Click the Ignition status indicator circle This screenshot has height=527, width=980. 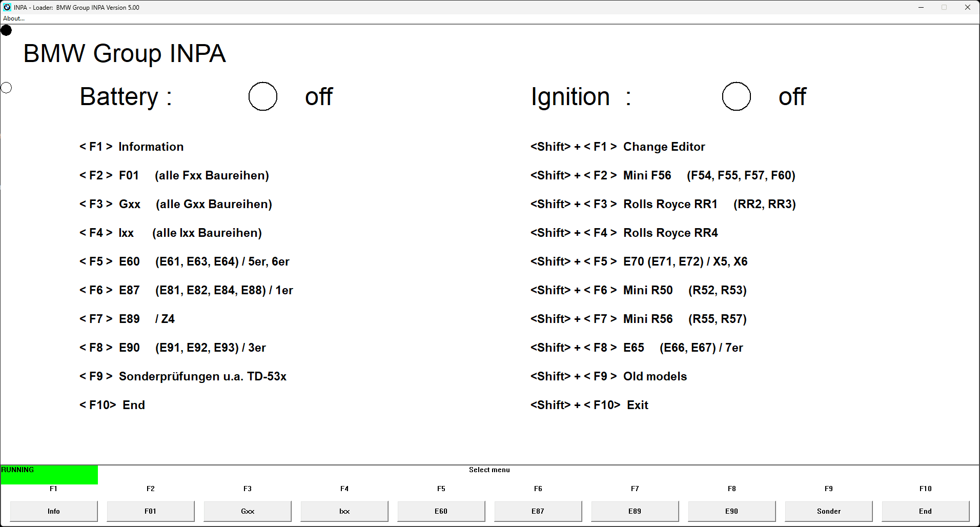[x=737, y=96]
